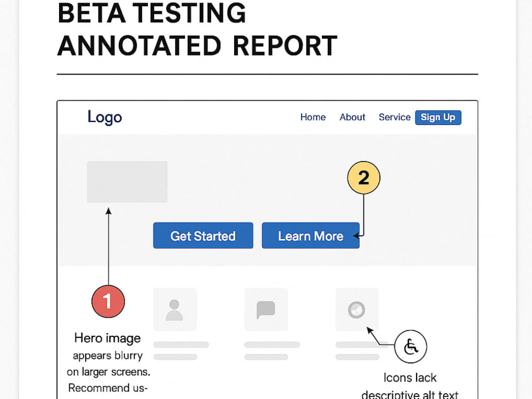Open the Service nav link
This screenshot has height=399, width=532.
(395, 117)
